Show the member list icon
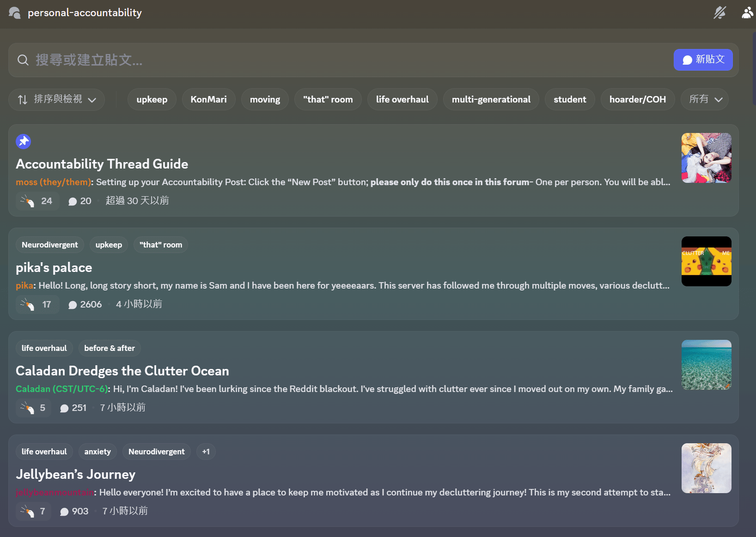This screenshot has height=537, width=756. click(747, 13)
